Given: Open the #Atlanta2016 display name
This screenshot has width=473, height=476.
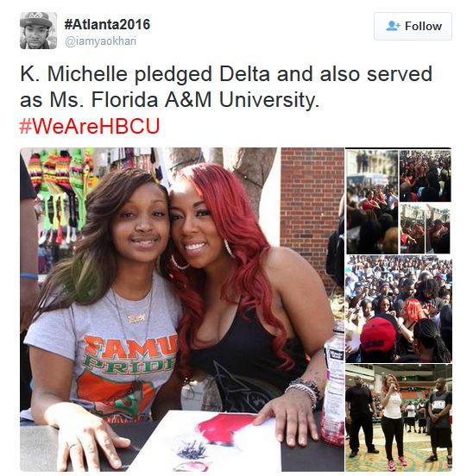Looking at the screenshot, I should pyautogui.click(x=107, y=24).
